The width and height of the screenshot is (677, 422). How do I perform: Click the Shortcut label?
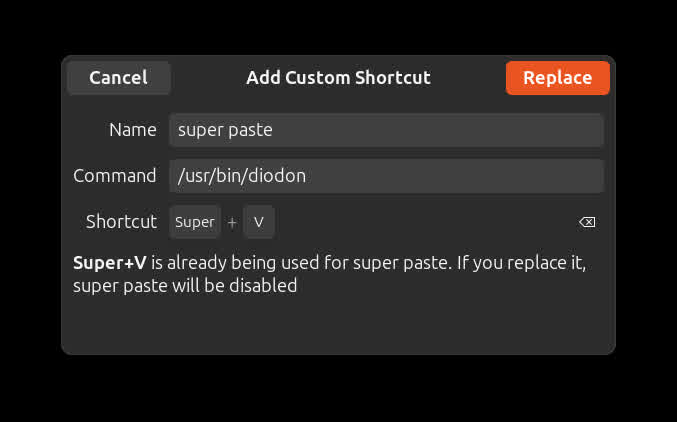click(121, 222)
